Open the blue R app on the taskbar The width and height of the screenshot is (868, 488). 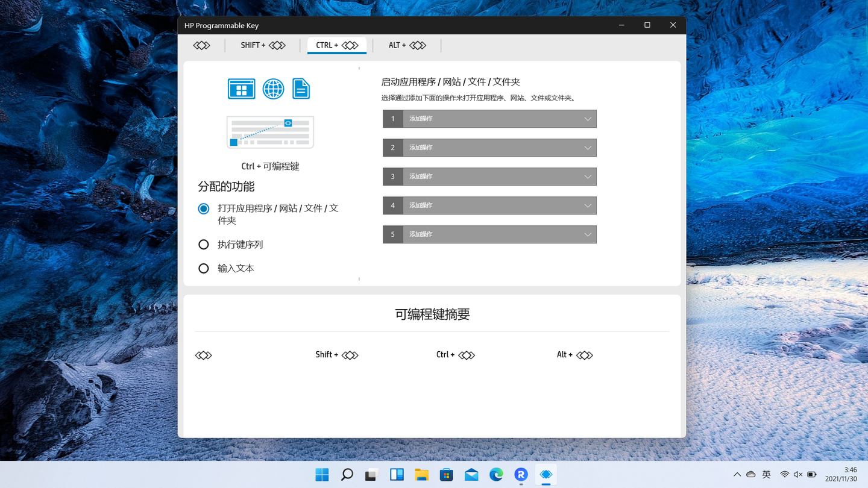tap(521, 475)
